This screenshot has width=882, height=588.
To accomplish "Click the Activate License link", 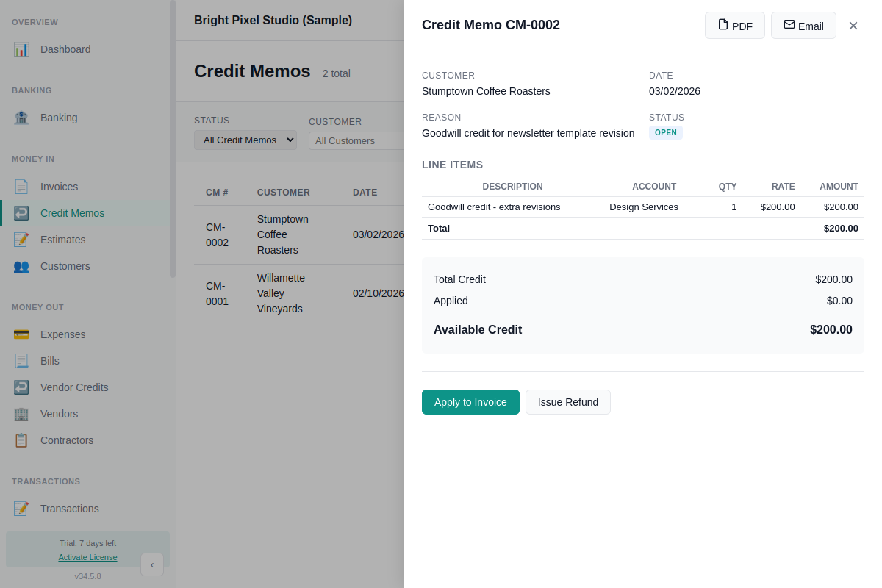I will point(87,557).
